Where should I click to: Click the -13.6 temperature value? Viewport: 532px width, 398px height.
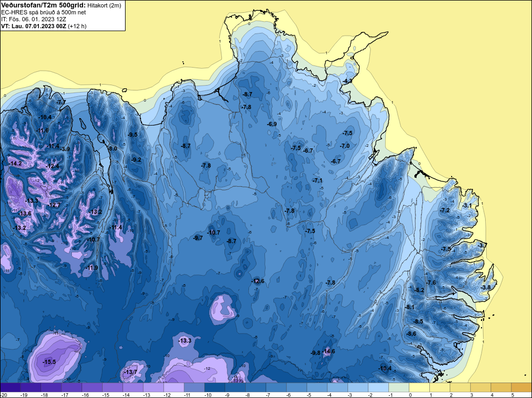click(x=25, y=213)
